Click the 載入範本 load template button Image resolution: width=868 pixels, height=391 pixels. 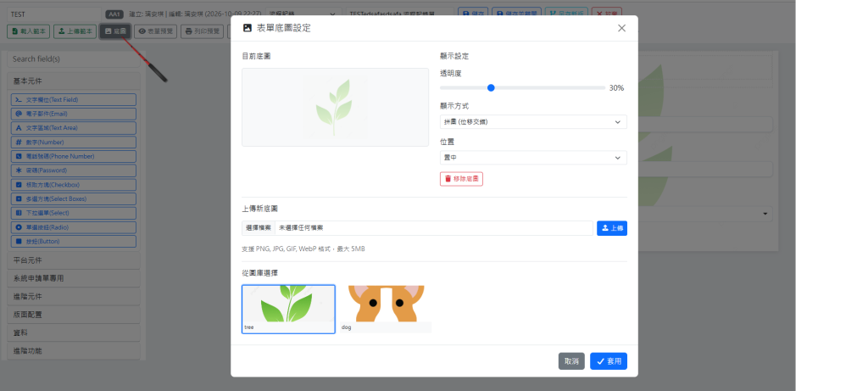click(x=29, y=31)
